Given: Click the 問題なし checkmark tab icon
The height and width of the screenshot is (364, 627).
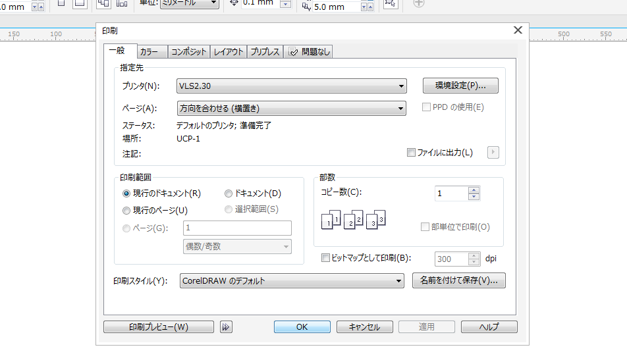Looking at the screenshot, I should (x=293, y=52).
